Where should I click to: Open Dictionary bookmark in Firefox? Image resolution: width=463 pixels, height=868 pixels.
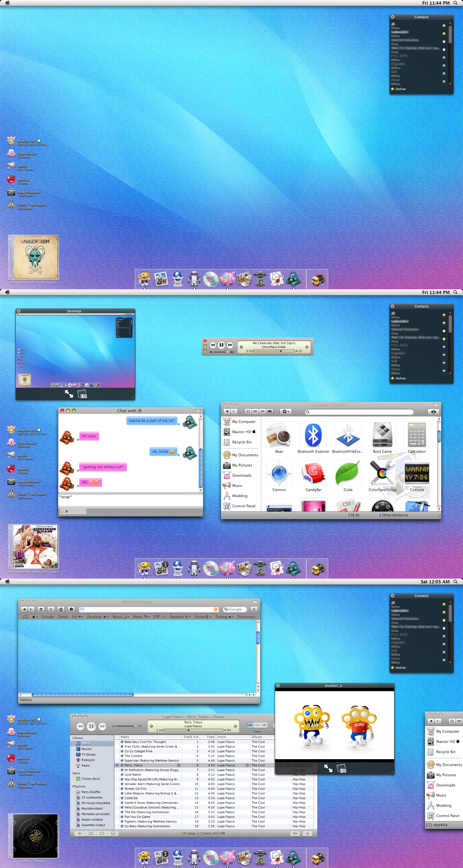(x=246, y=617)
